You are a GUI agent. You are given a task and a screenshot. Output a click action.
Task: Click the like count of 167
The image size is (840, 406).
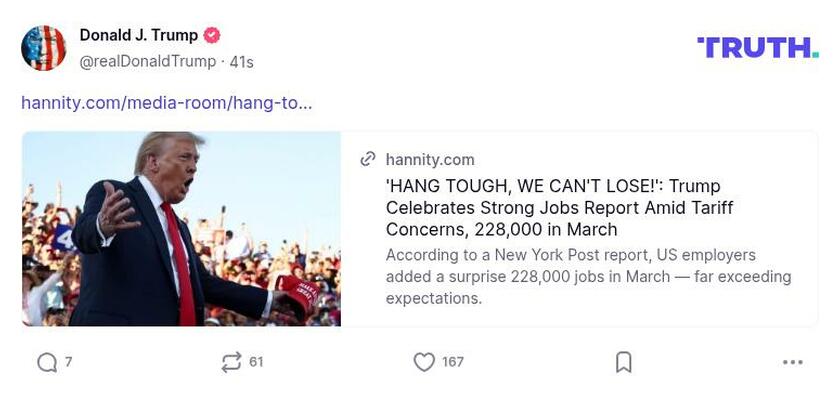453,362
